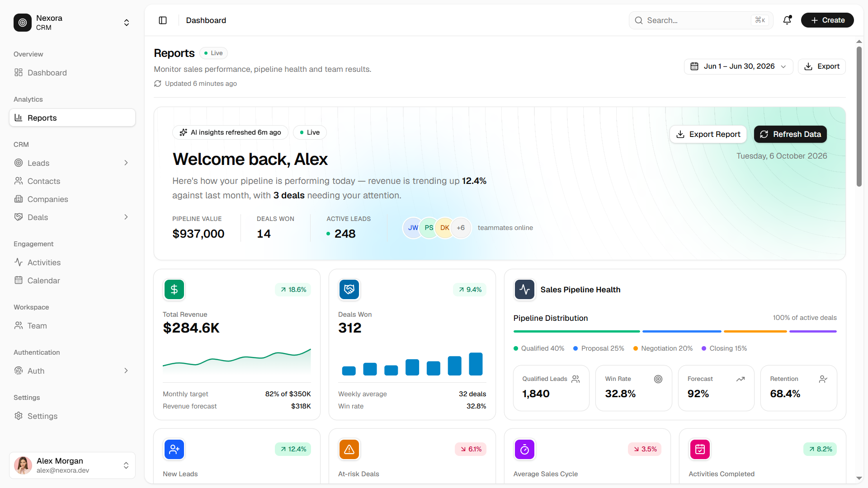
Task: Click the page vertical scrollbar thumb
Action: coord(859,116)
